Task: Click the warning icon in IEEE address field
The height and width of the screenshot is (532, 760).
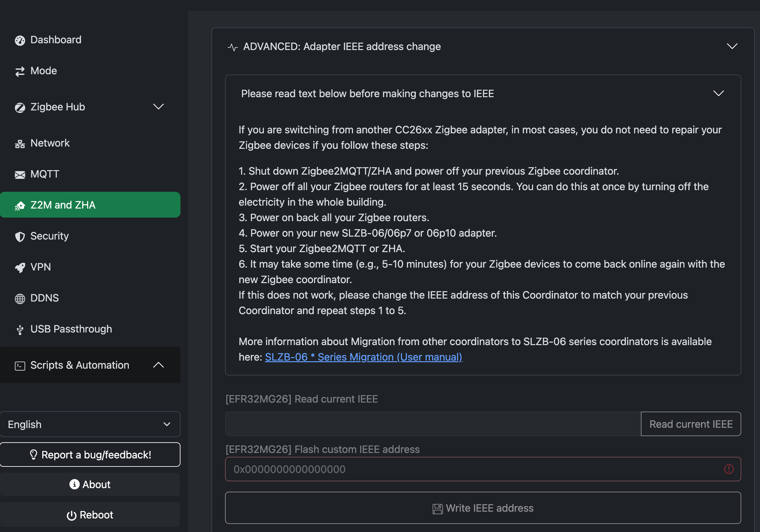Action: [x=729, y=469]
